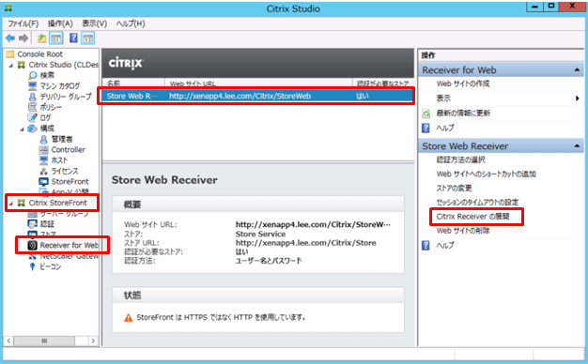Click ストアの変更 action
Image resolution: width=588 pixels, height=364 pixels.
454,188
